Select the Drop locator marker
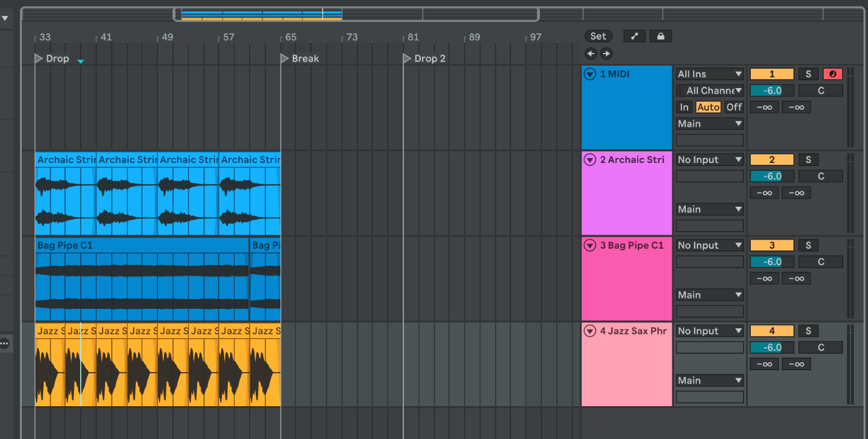868x439 pixels. tap(52, 59)
